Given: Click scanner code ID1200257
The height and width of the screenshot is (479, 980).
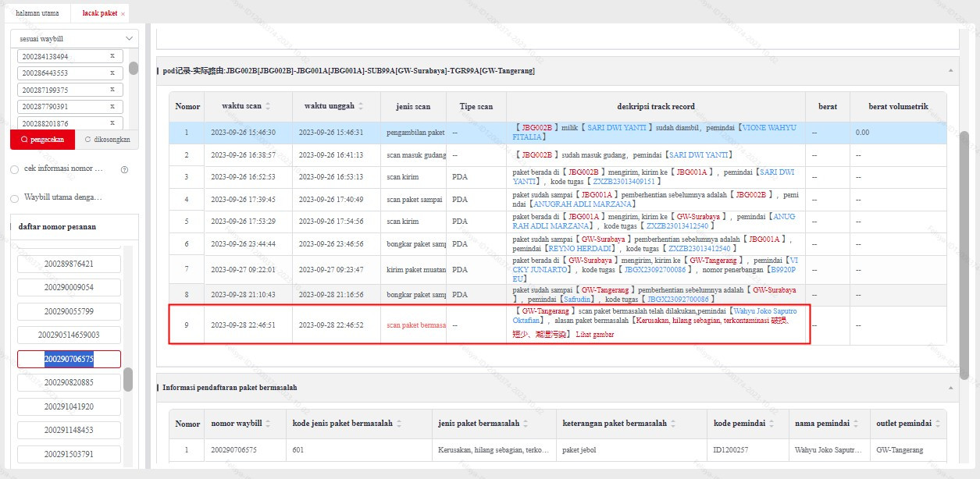Looking at the screenshot, I should coord(730,450).
